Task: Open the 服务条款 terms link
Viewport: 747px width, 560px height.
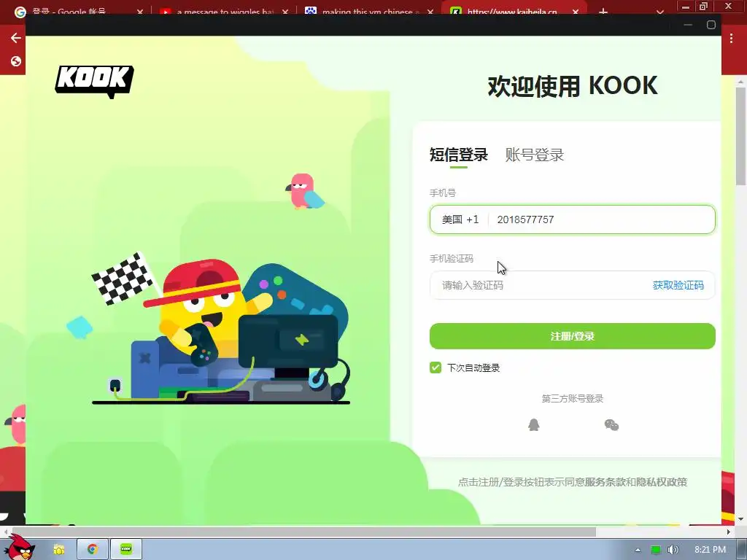Action: coord(605,482)
